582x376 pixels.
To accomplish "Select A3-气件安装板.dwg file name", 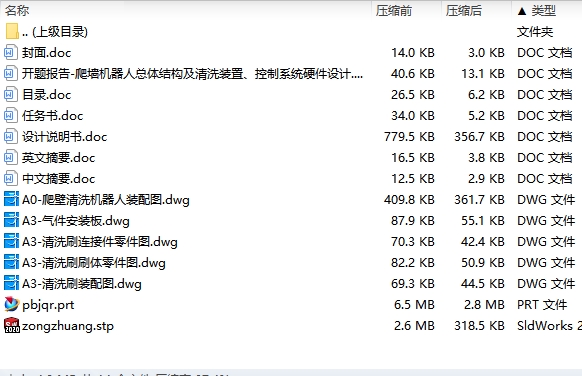I will tap(76, 221).
